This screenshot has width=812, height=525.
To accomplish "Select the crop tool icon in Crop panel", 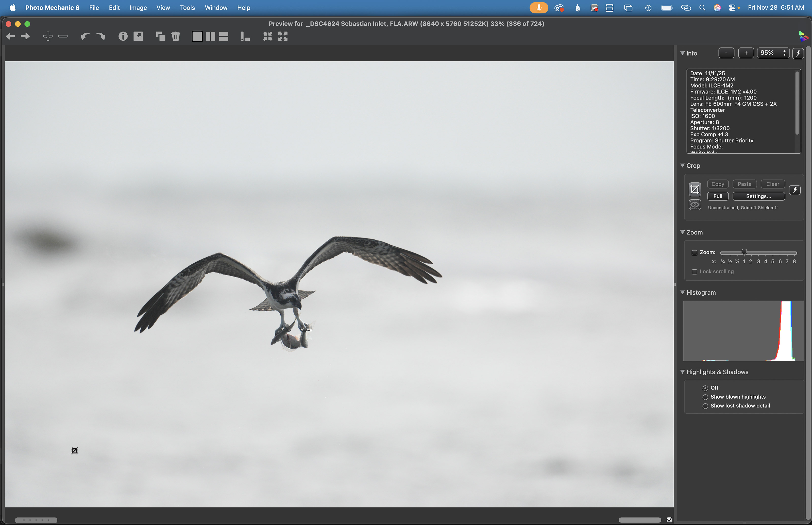I will (695, 189).
